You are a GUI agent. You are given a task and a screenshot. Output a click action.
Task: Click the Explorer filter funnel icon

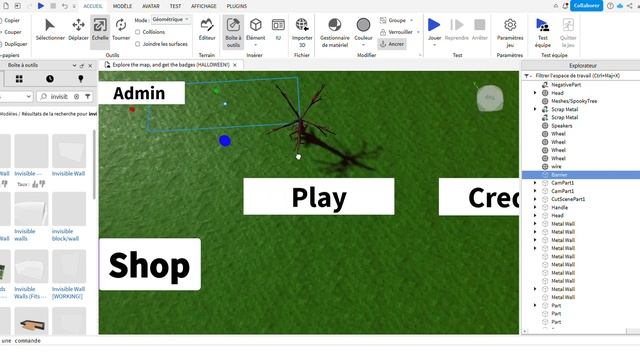pyautogui.click(x=527, y=76)
